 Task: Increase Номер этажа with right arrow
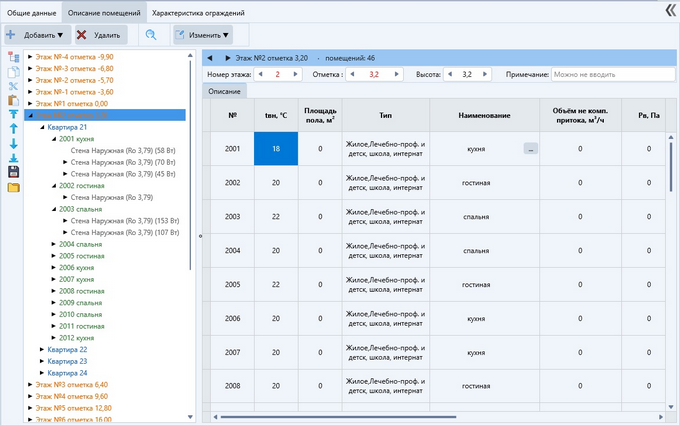(295, 74)
